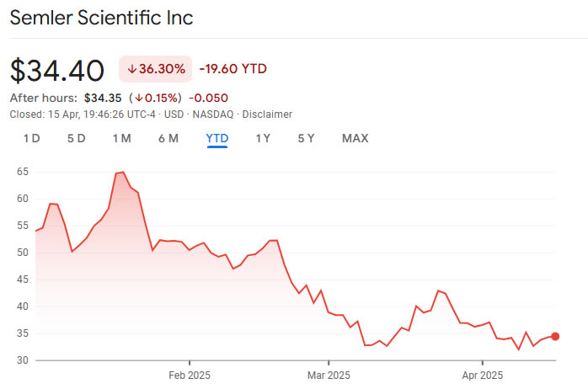
Task: Open the 1Y chart range
Action: [263, 138]
